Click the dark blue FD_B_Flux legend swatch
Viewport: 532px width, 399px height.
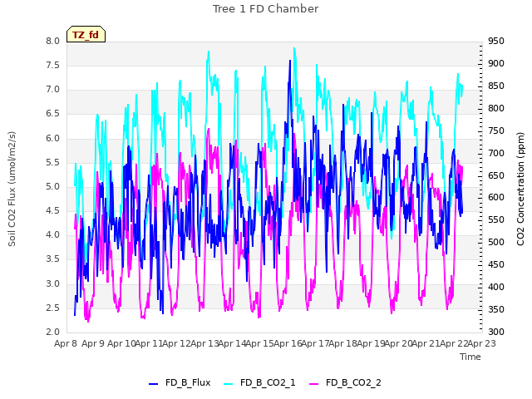point(153,384)
